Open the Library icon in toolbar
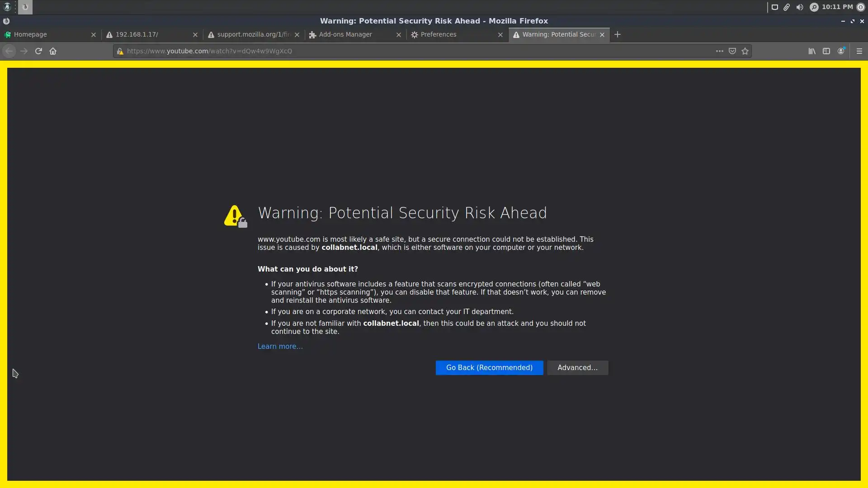Viewport: 868px width, 488px height. (812, 51)
